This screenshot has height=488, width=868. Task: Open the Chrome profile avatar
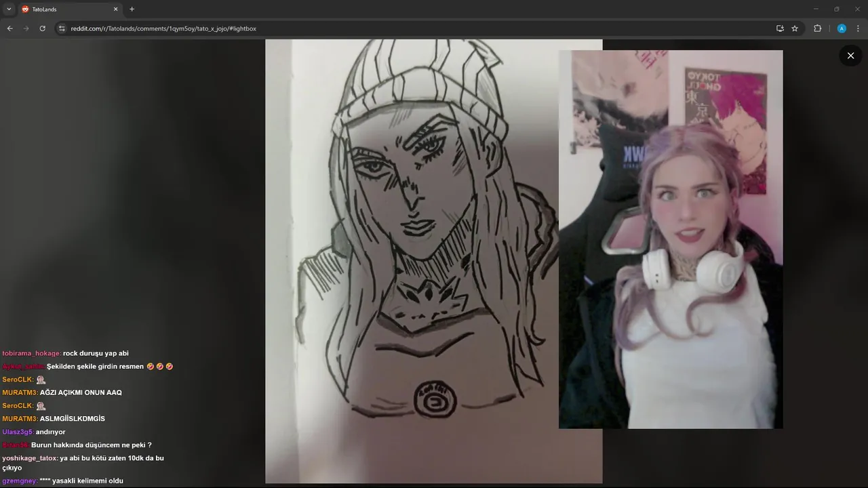pyautogui.click(x=842, y=28)
